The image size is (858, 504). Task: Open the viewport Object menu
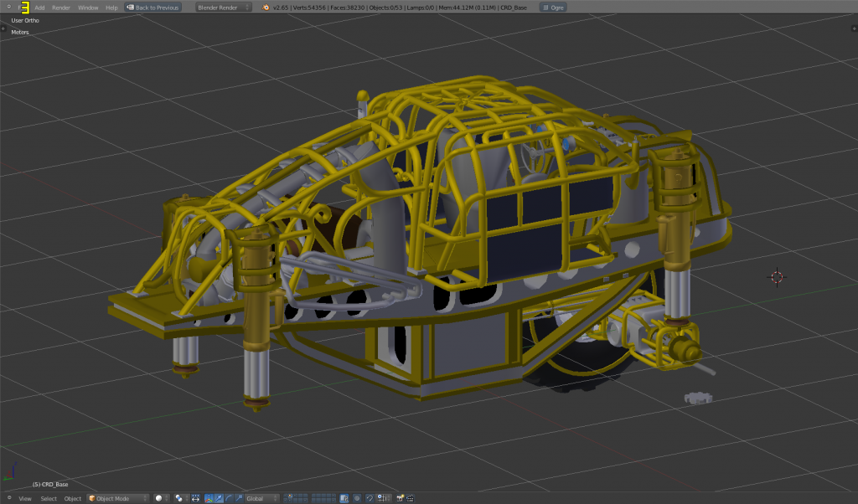[72, 498]
